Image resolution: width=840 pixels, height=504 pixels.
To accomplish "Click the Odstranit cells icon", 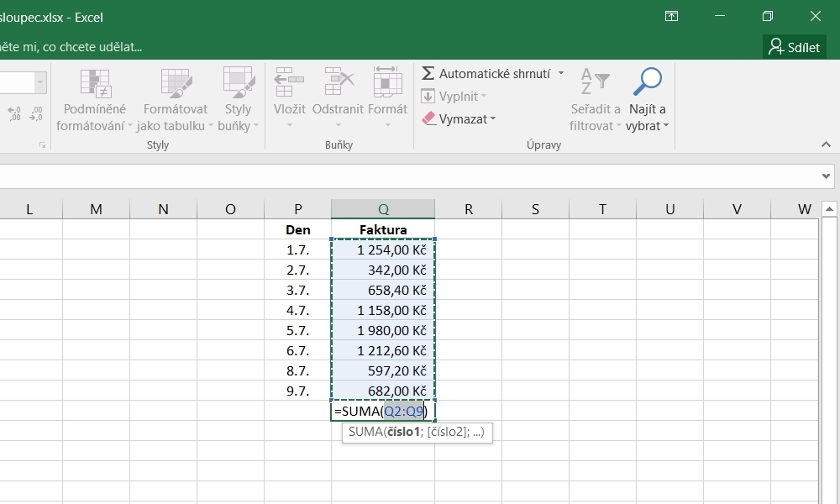I will (x=339, y=83).
